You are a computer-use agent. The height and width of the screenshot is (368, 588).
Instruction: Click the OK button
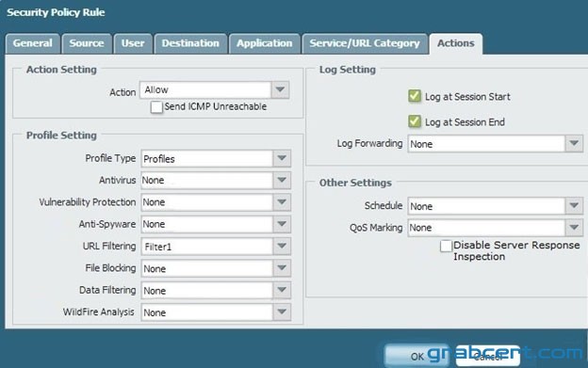tap(417, 356)
